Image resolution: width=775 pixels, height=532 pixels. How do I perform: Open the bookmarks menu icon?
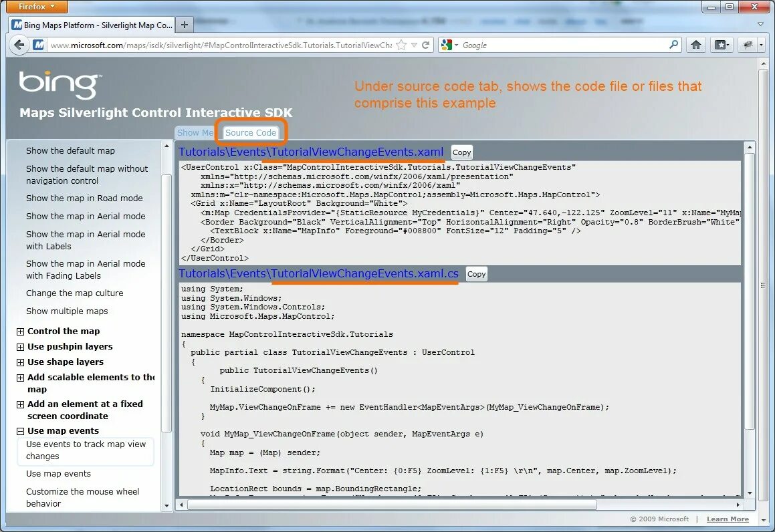(x=722, y=45)
